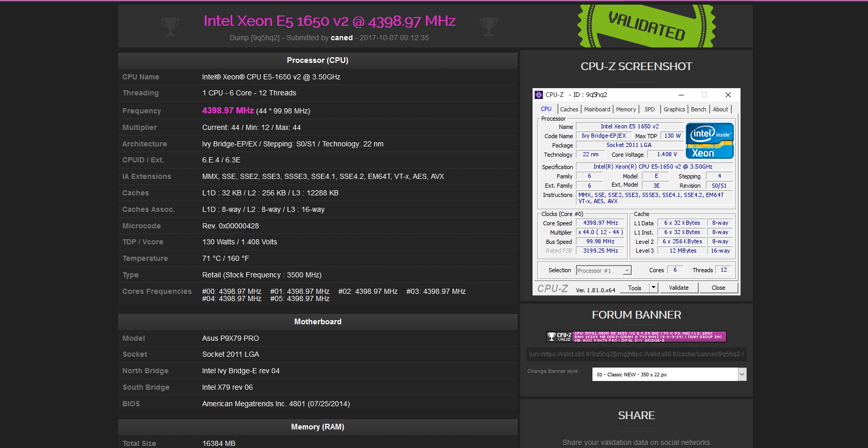868x448 pixels.
Task: Click the frequency value 4398.97 MHz
Action: click(x=228, y=110)
